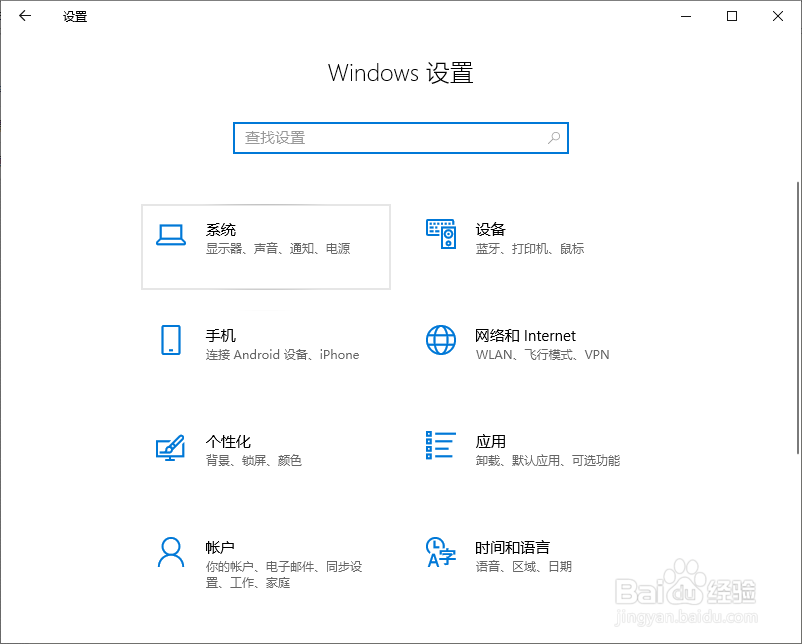Click the magnifier icon in the search box
The width and height of the screenshot is (802, 644).
554,138
